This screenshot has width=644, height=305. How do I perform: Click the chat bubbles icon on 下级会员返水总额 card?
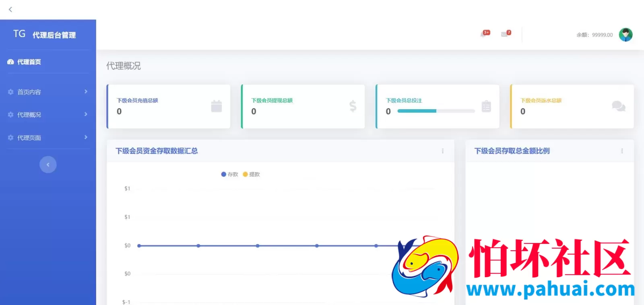pos(618,106)
